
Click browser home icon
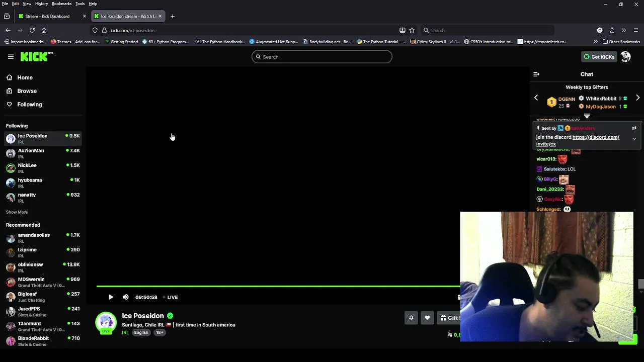(x=44, y=30)
